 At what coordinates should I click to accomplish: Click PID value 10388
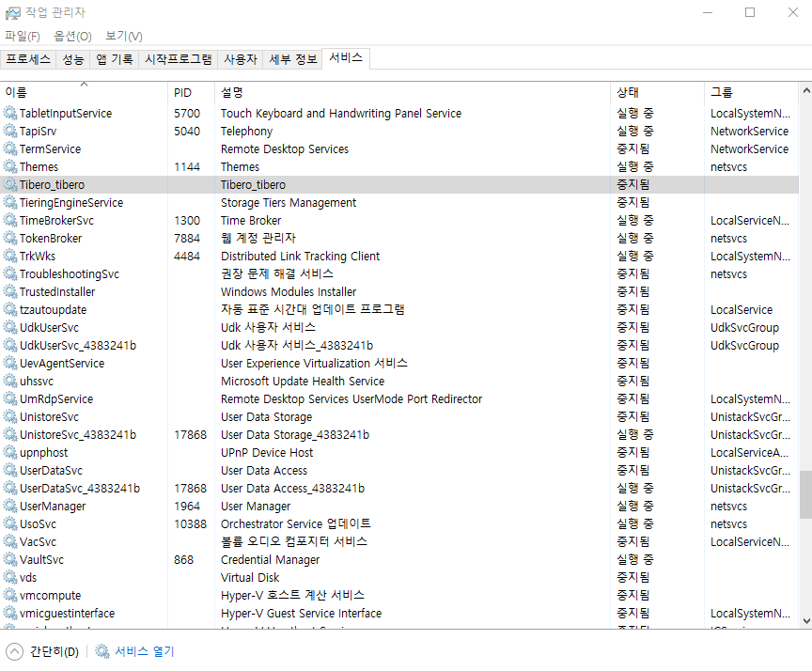click(x=190, y=524)
